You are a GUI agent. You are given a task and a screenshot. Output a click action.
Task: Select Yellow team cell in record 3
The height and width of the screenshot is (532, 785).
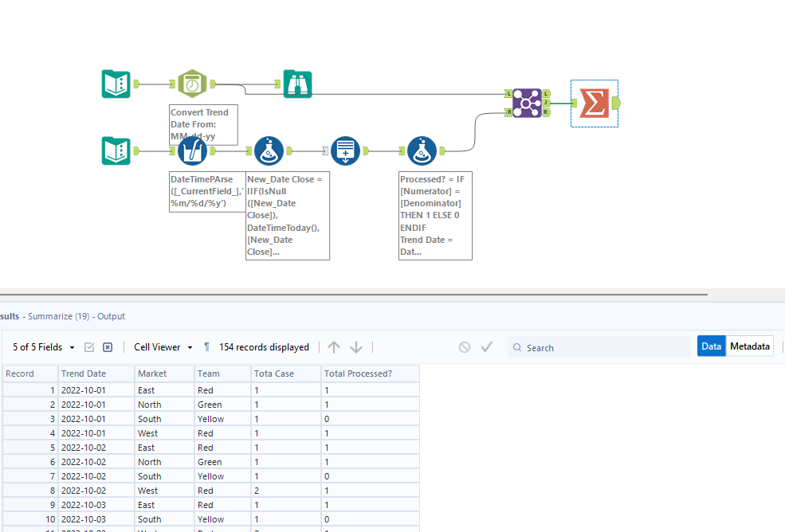pyautogui.click(x=222, y=419)
